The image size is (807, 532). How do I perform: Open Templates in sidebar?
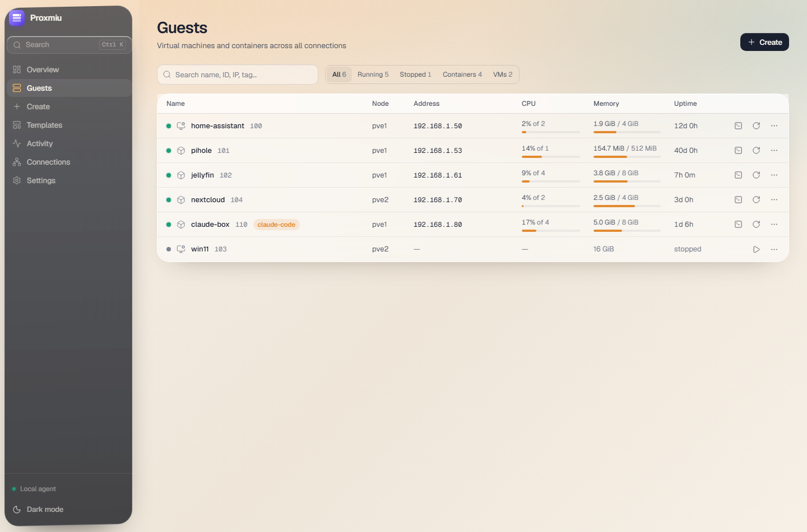[x=68, y=125]
